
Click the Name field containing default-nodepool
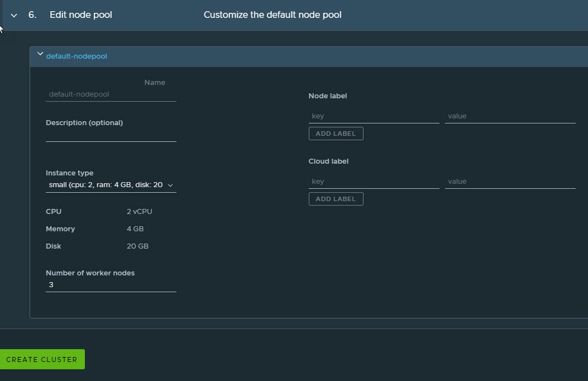click(111, 94)
